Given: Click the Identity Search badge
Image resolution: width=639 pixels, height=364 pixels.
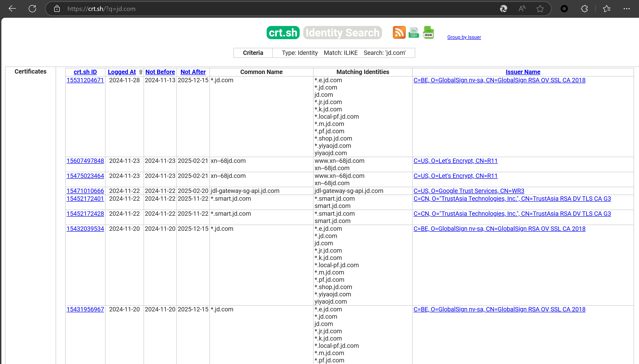Looking at the screenshot, I should coord(342,33).
